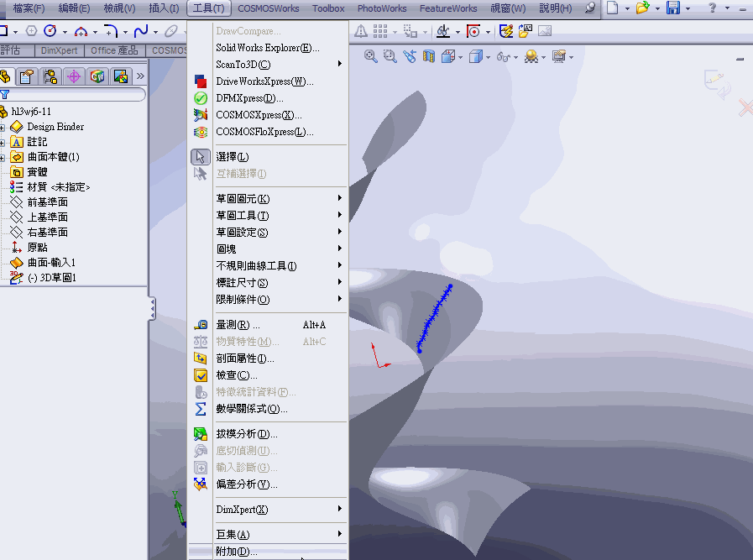Choose 選擇(L) select tool in menu
Screen dimensions: 753x560
click(x=268, y=156)
